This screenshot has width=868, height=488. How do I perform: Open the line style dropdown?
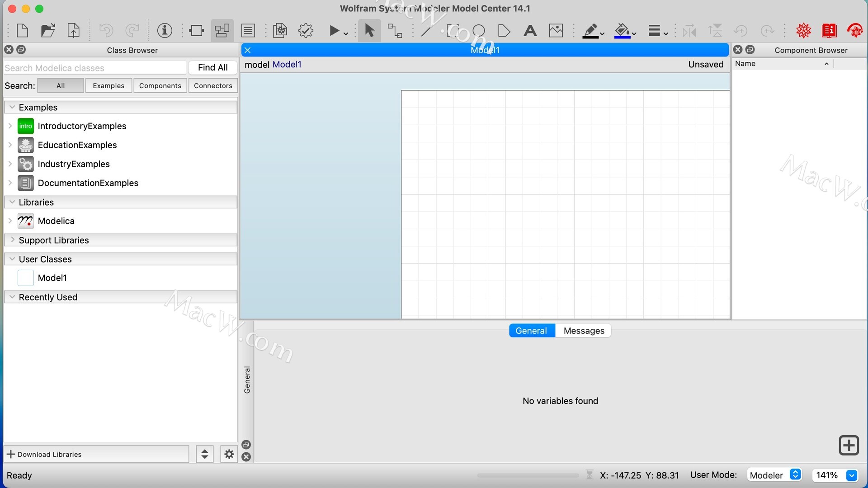(x=658, y=31)
